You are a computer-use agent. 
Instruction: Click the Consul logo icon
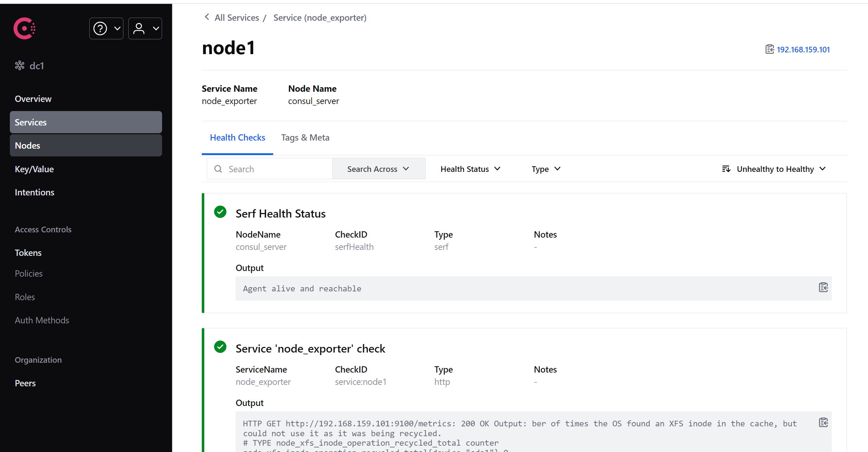pyautogui.click(x=24, y=28)
